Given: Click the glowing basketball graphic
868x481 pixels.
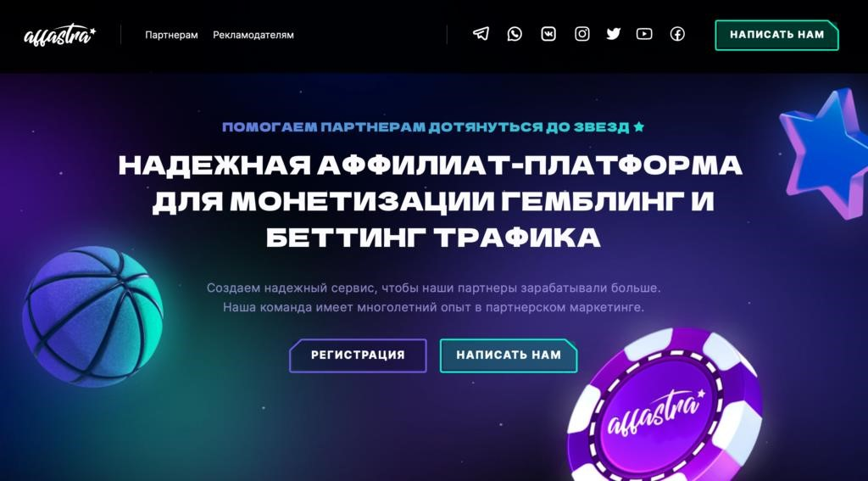Looking at the screenshot, I should tap(92, 316).
